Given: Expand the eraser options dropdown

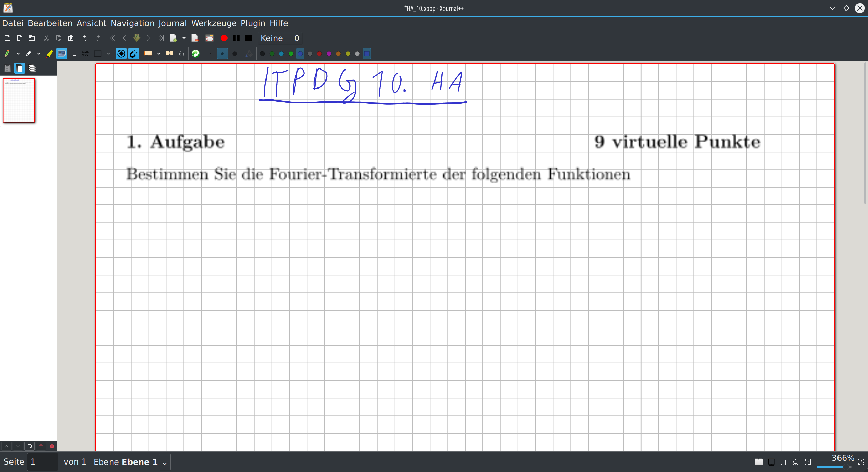Looking at the screenshot, I should pos(39,53).
